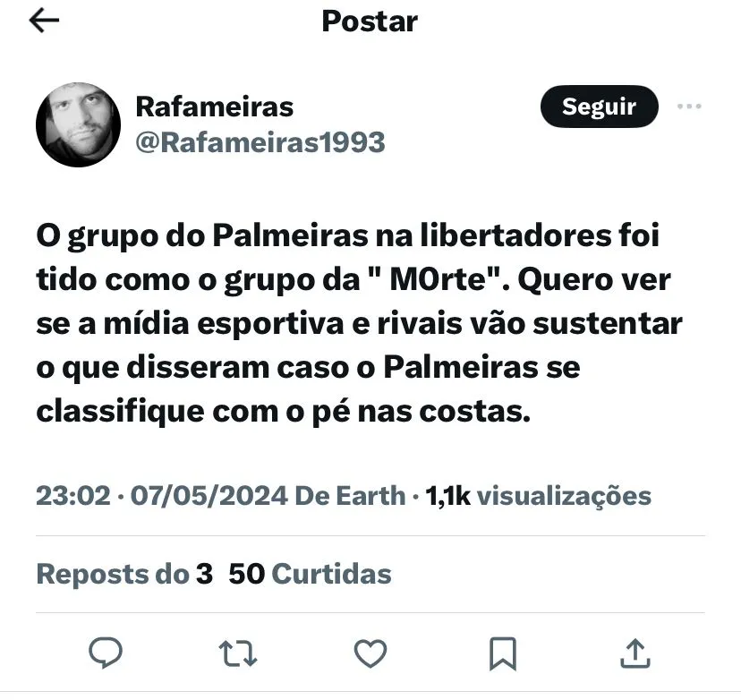Viewport: 741px width, 700px height.
Task: Bookmark this post with the bookmark icon
Action: (x=503, y=653)
